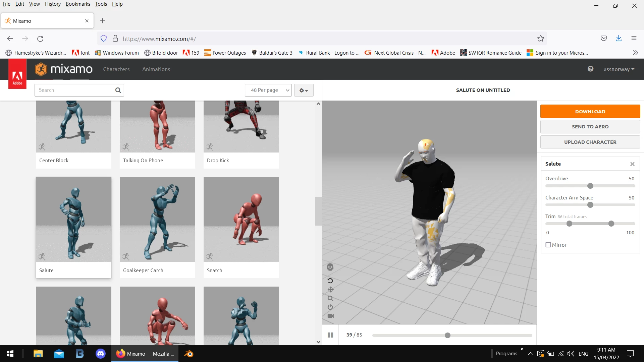Image resolution: width=644 pixels, height=362 pixels.
Task: Open the ussnorway account menu
Action: pyautogui.click(x=619, y=69)
